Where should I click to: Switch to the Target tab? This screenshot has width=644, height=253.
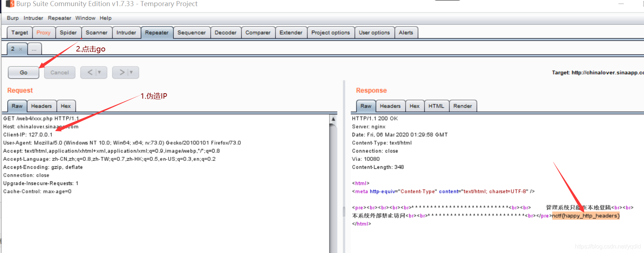coord(20,32)
